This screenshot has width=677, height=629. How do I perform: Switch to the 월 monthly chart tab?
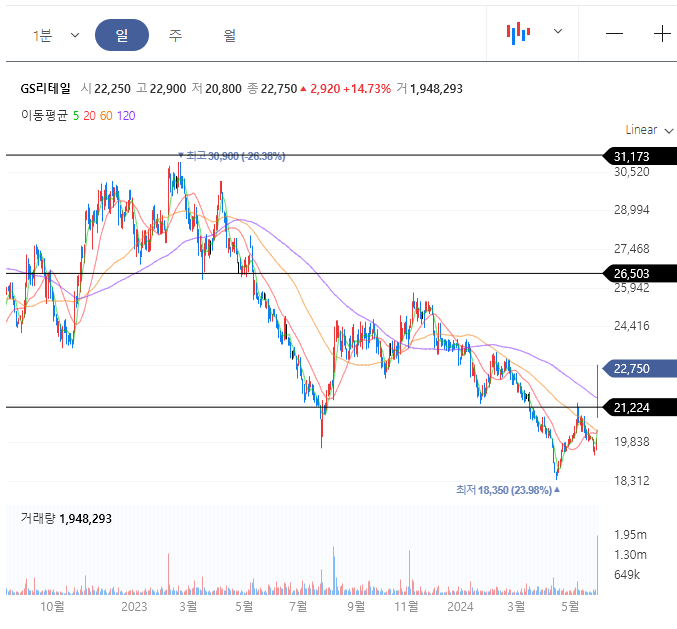230,35
